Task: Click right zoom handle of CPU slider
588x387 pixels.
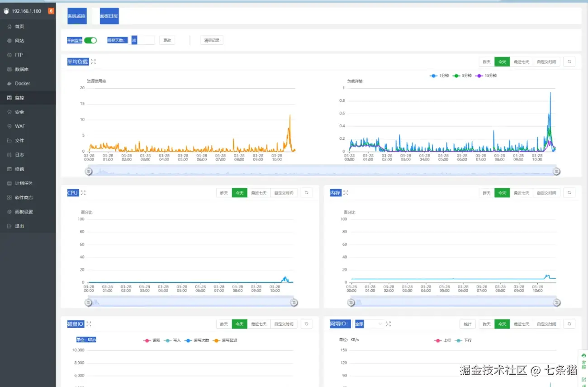Action: [x=294, y=302]
